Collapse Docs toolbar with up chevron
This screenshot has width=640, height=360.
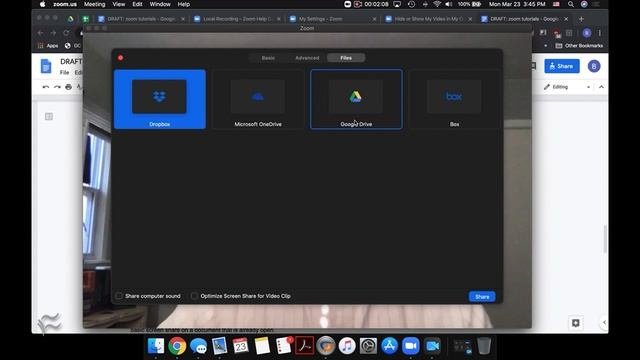(x=601, y=87)
